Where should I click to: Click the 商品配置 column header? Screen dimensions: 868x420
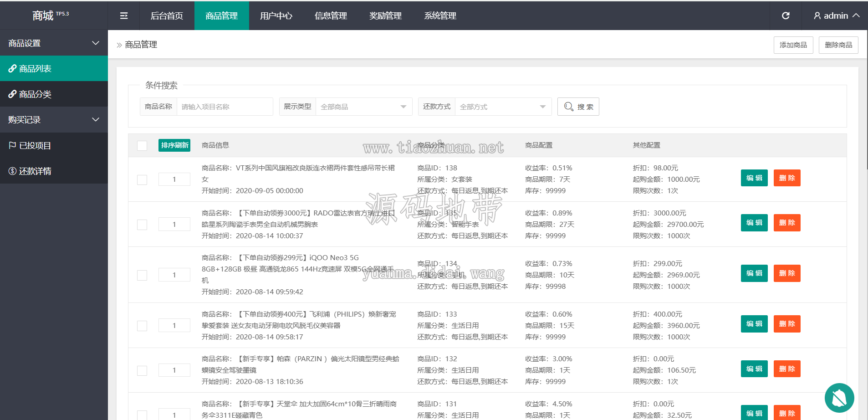[539, 145]
